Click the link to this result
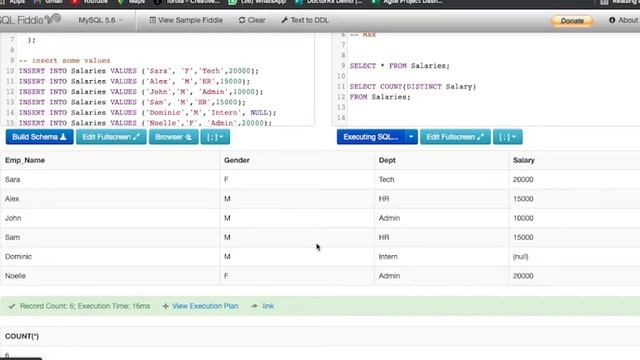The height and width of the screenshot is (360, 640). (x=268, y=306)
